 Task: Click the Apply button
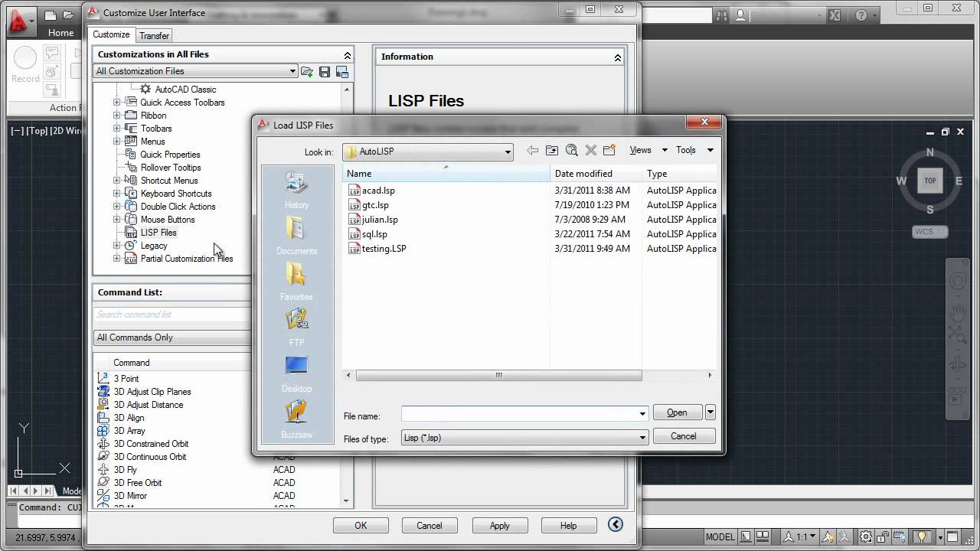point(499,526)
